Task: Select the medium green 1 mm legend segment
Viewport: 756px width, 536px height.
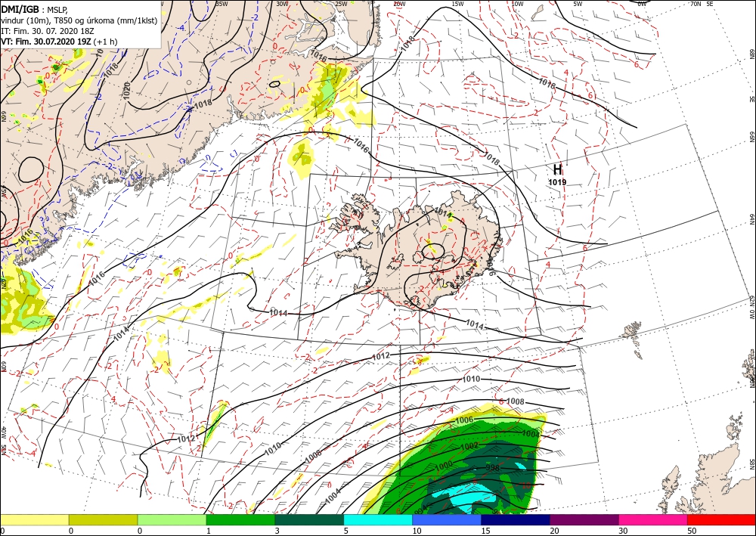Action: pos(240,520)
